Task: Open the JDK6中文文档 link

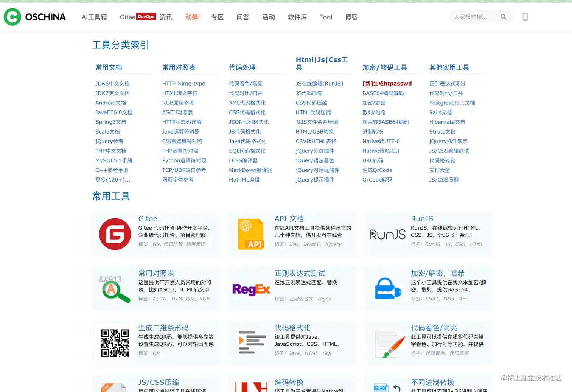Action: tap(112, 84)
